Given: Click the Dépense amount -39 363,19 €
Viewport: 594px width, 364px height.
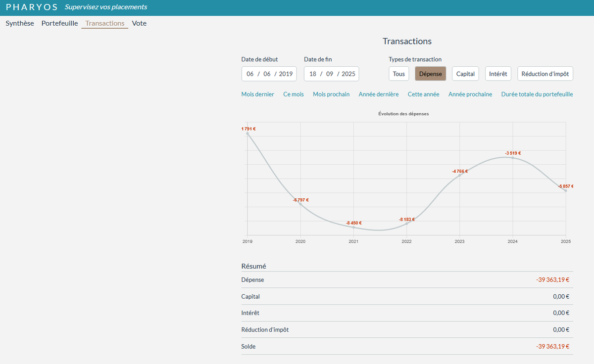Looking at the screenshot, I should pyautogui.click(x=552, y=280).
